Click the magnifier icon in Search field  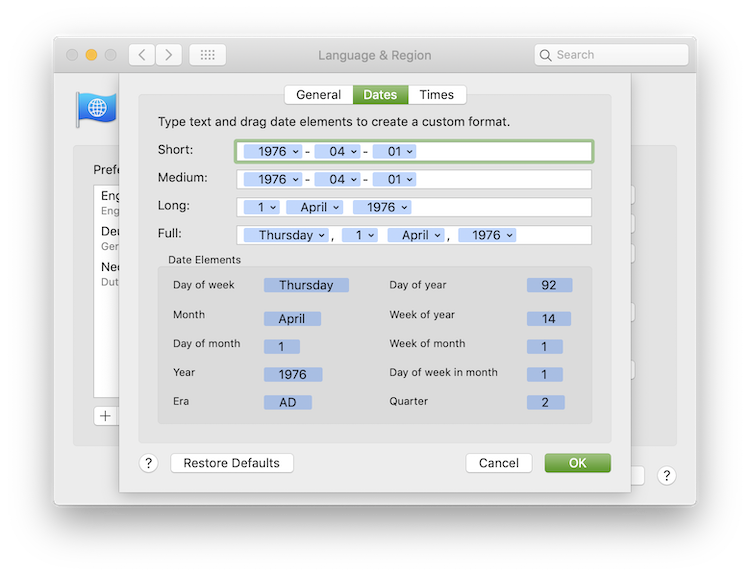[545, 55]
